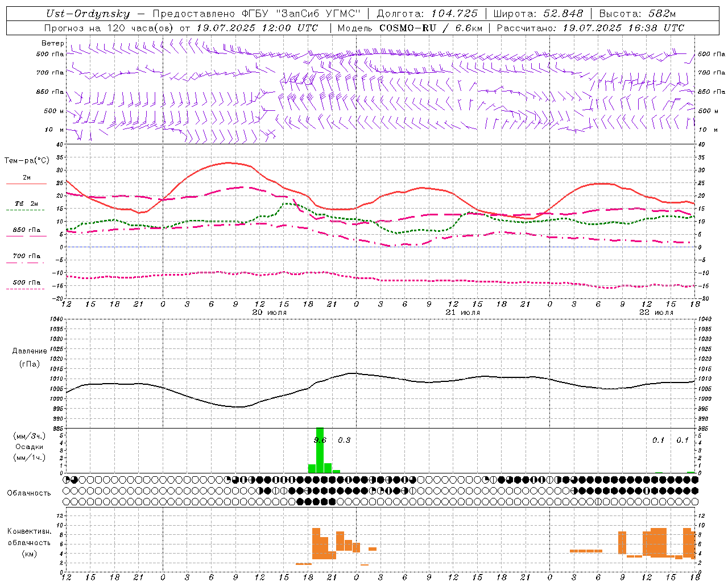The width and height of the screenshot is (728, 582).
Task: Click the 22 июля date label
Action: 656,313
